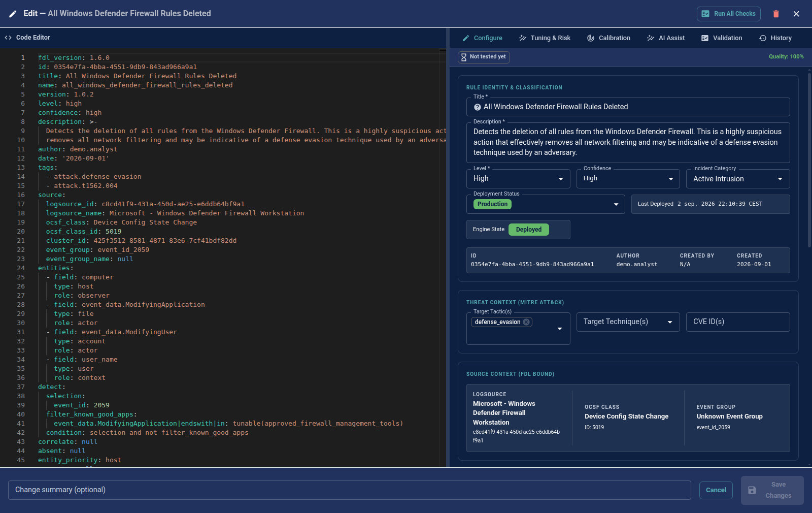
Task: Click the Code Editor brackets icon
Action: tap(8, 38)
